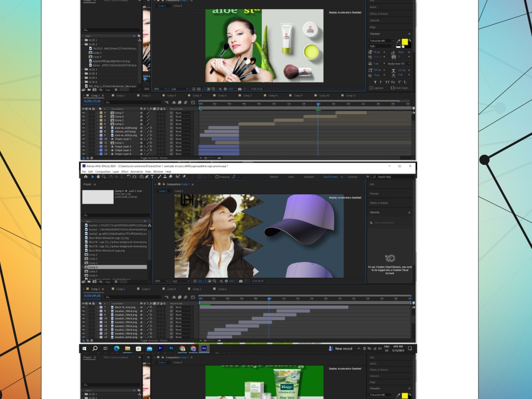Screen dimensions: 532x399
Task: Switch to Comp 2 tab in caps timeline
Action: tap(121, 289)
